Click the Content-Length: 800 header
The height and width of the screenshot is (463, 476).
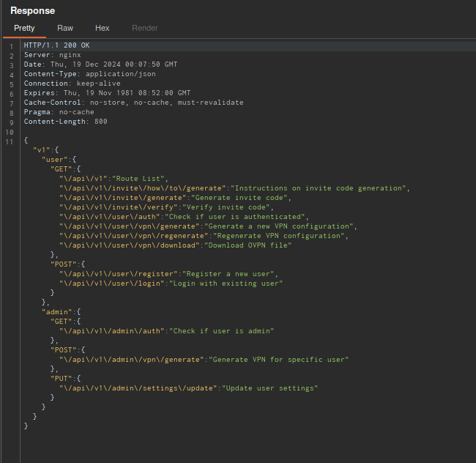[x=65, y=122]
